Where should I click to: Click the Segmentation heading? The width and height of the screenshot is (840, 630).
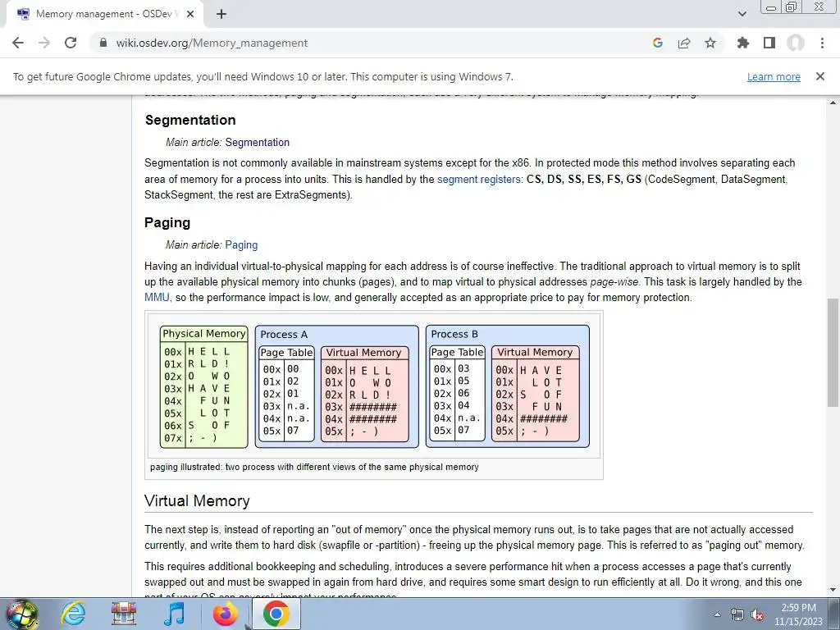(190, 120)
